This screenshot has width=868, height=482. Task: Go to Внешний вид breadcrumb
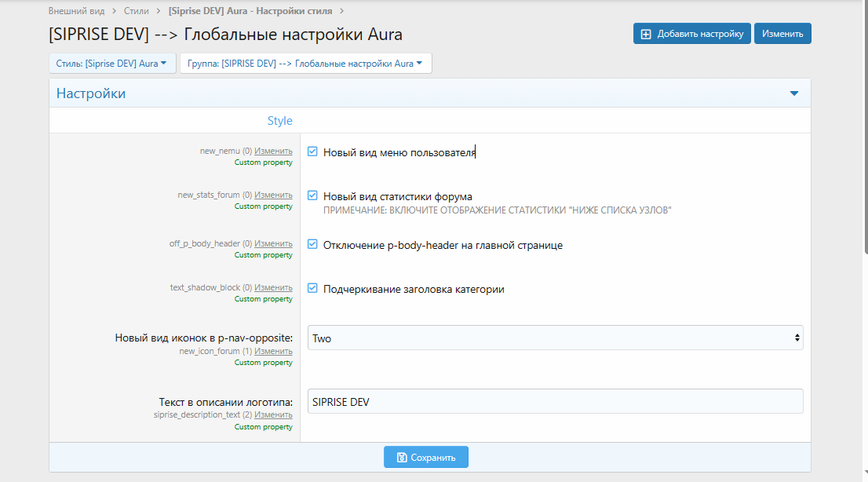click(76, 11)
